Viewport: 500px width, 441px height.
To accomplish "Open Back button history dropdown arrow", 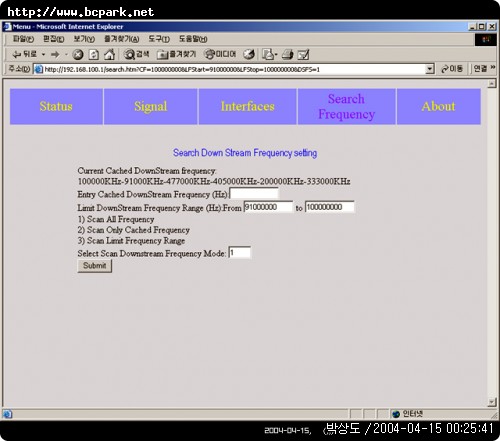I will point(43,54).
